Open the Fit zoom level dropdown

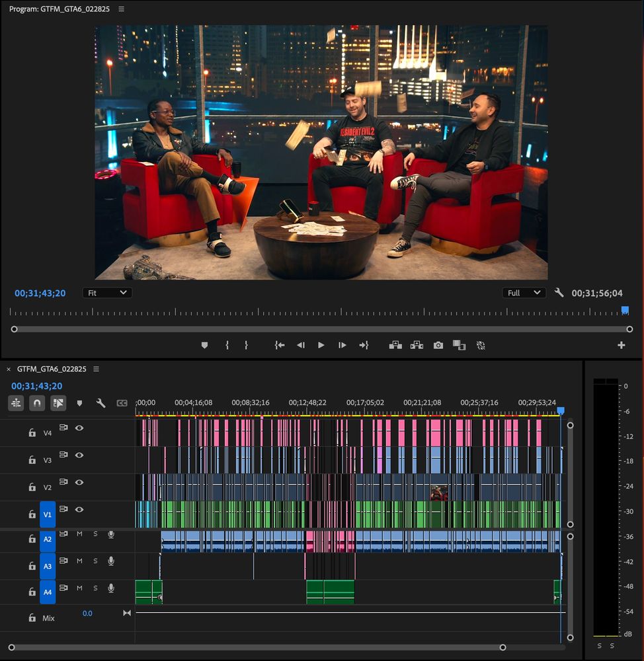(x=107, y=293)
